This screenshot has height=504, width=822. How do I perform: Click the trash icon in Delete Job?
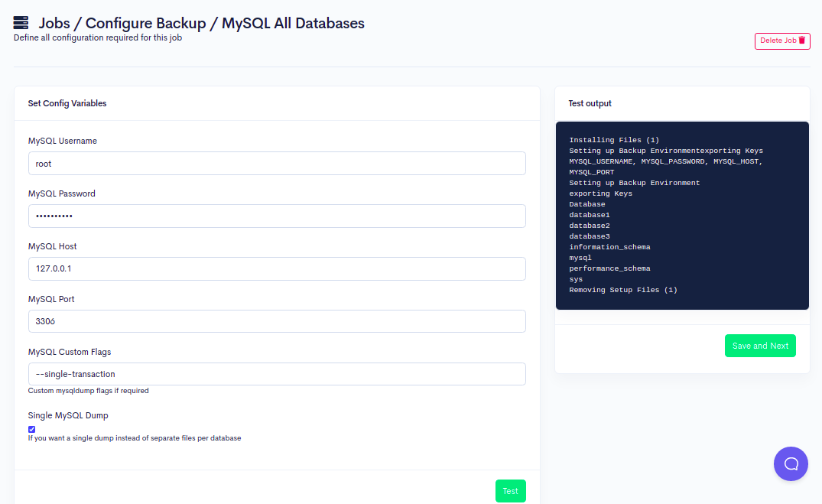tap(801, 41)
